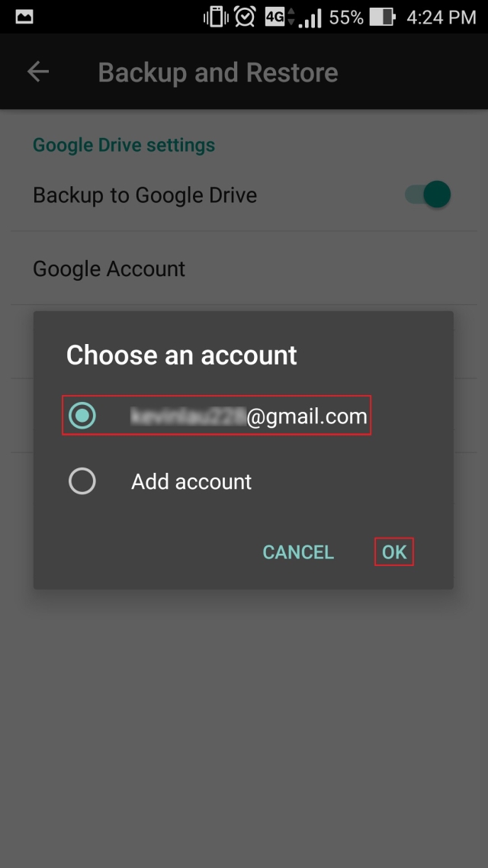Tap the Backup to Google Drive label
Viewport: 488px width, 868px height.
tap(145, 195)
